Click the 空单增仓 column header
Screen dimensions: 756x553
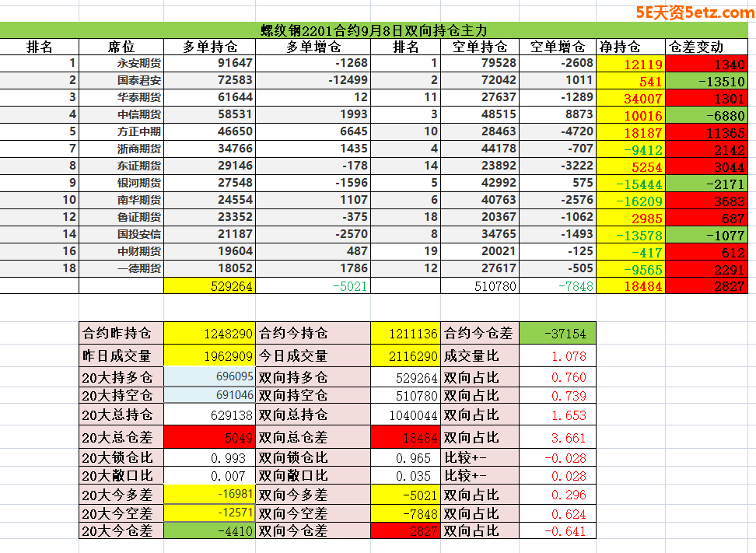(x=558, y=47)
